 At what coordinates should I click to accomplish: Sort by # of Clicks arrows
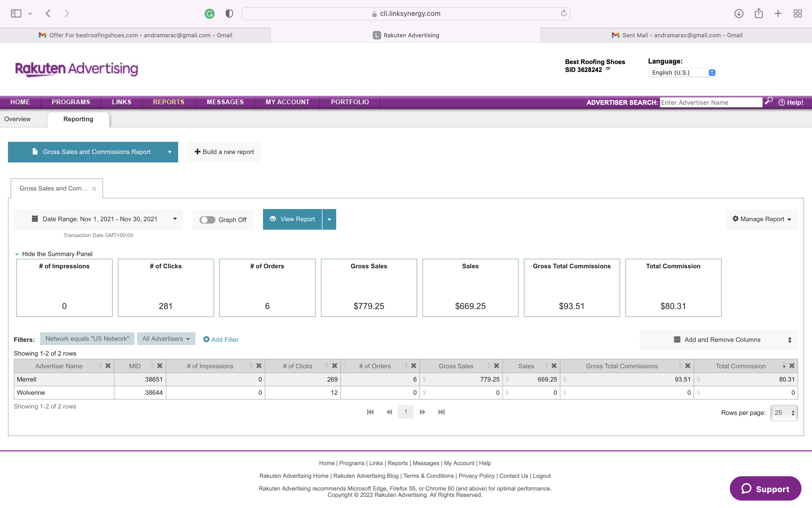327,366
